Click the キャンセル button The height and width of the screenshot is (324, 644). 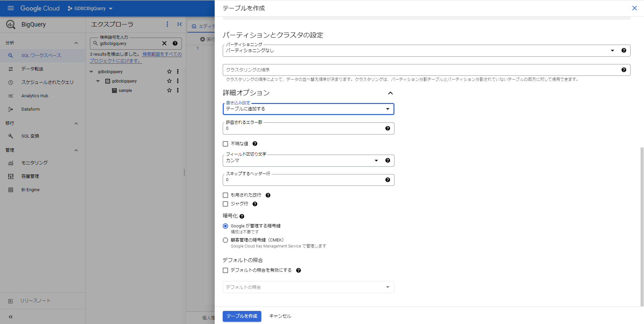pos(280,316)
